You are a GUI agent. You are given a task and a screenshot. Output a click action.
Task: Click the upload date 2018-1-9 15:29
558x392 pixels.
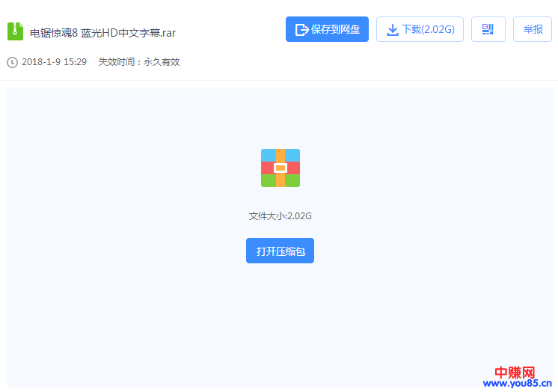tap(54, 62)
